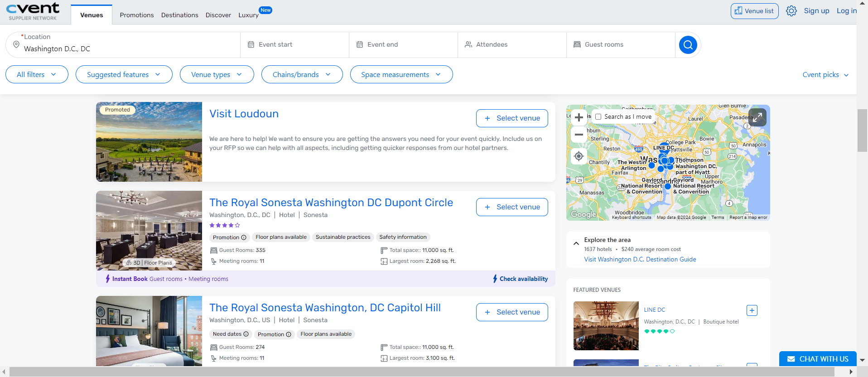Click Promotion info icon for Capitol Hill

click(x=289, y=334)
